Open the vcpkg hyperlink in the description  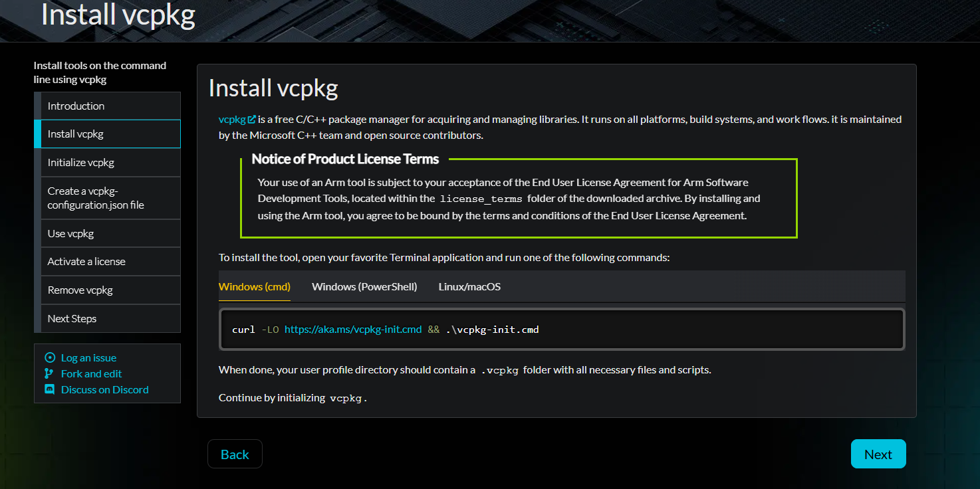click(x=232, y=120)
